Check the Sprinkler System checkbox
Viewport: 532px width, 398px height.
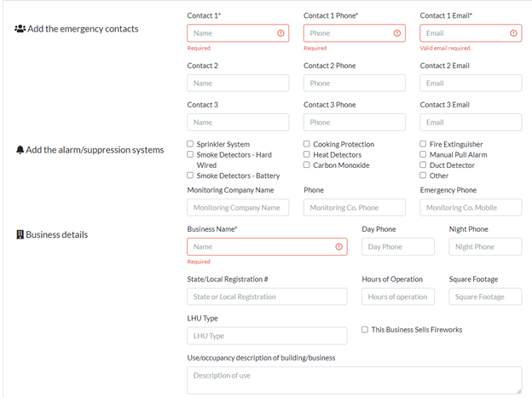click(190, 144)
